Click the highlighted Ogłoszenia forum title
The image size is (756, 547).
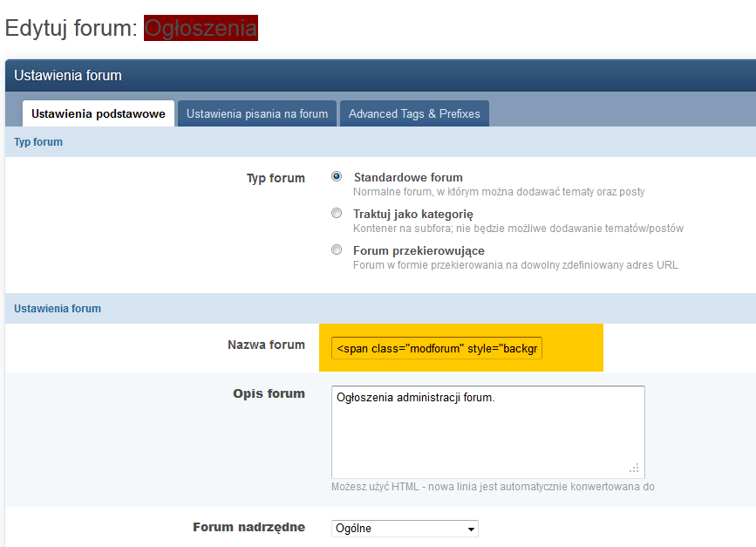pyautogui.click(x=201, y=28)
